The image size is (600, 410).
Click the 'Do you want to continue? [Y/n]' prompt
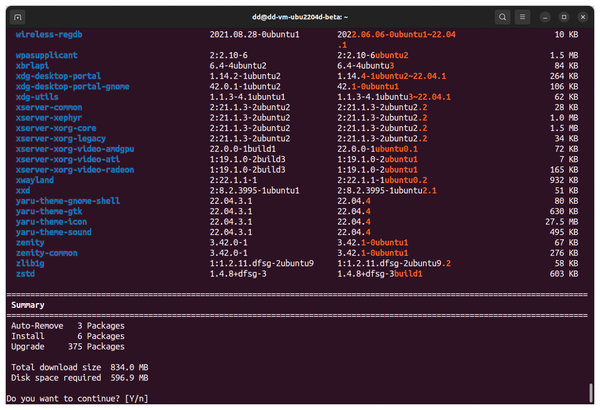pos(77,399)
